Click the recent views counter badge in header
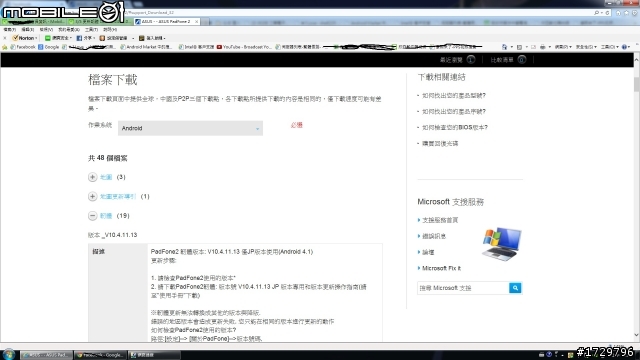 point(471,60)
